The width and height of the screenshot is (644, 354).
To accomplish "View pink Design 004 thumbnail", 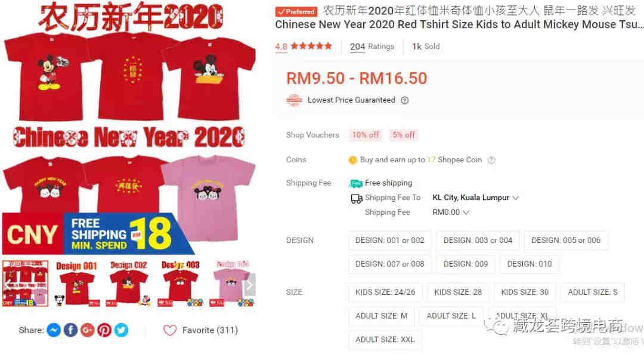I will 232,284.
